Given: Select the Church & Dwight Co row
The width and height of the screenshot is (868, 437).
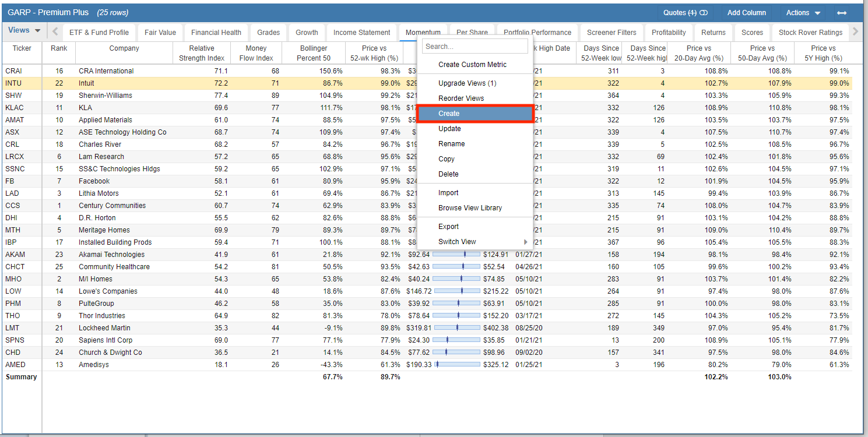Looking at the screenshot, I should click(111, 353).
